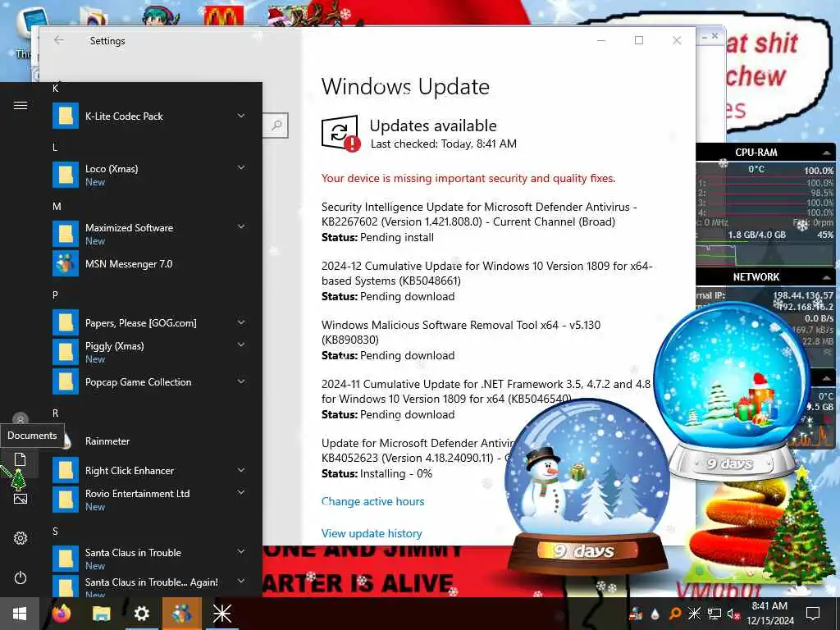Image resolution: width=840 pixels, height=630 pixels.
Task: Open the notification Action Center icon
Action: [x=813, y=614]
